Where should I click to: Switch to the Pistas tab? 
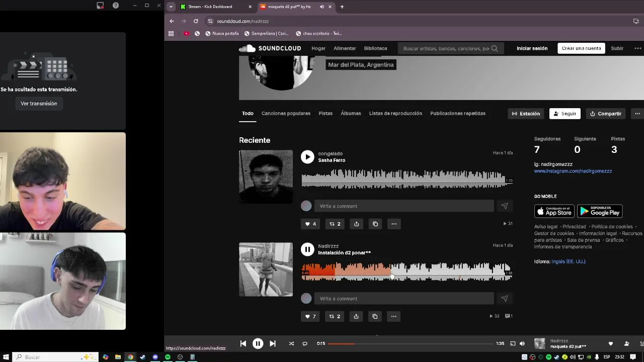pyautogui.click(x=326, y=114)
